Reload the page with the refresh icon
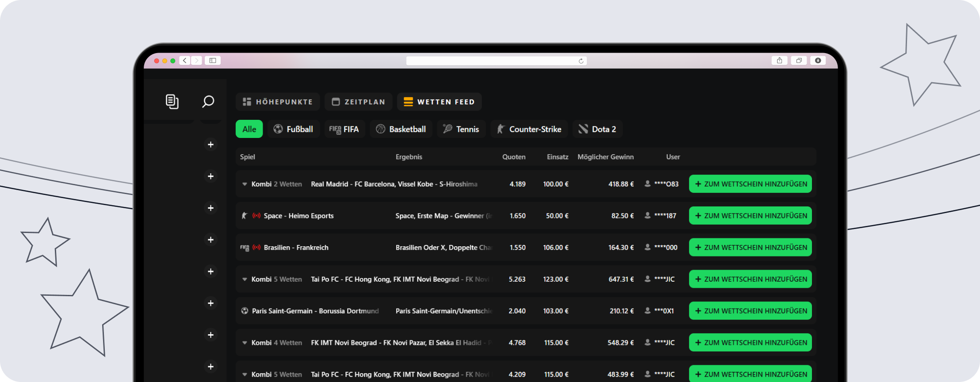 581,61
